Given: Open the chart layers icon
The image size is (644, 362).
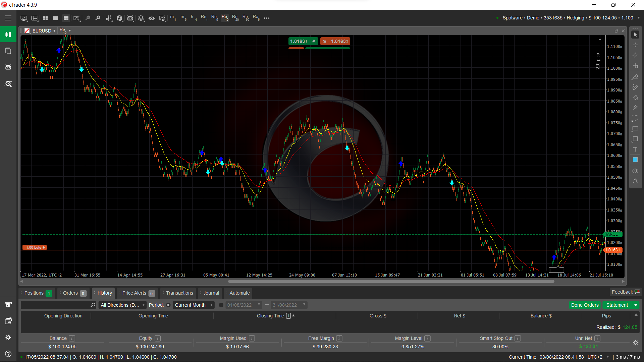Looking at the screenshot, I should tap(141, 18).
